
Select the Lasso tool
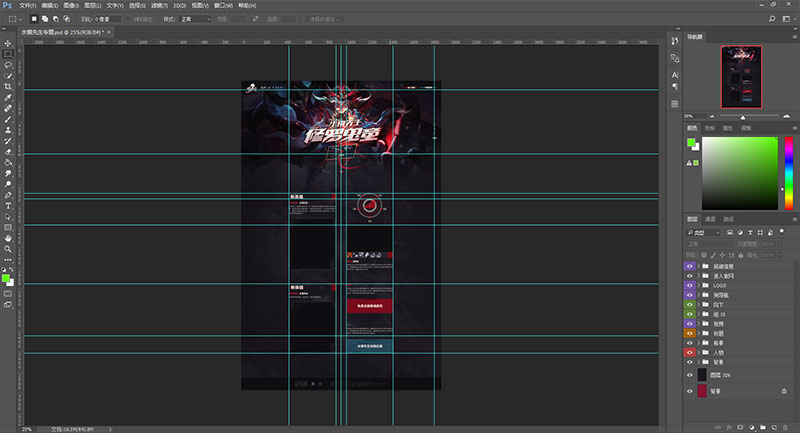pos(8,65)
